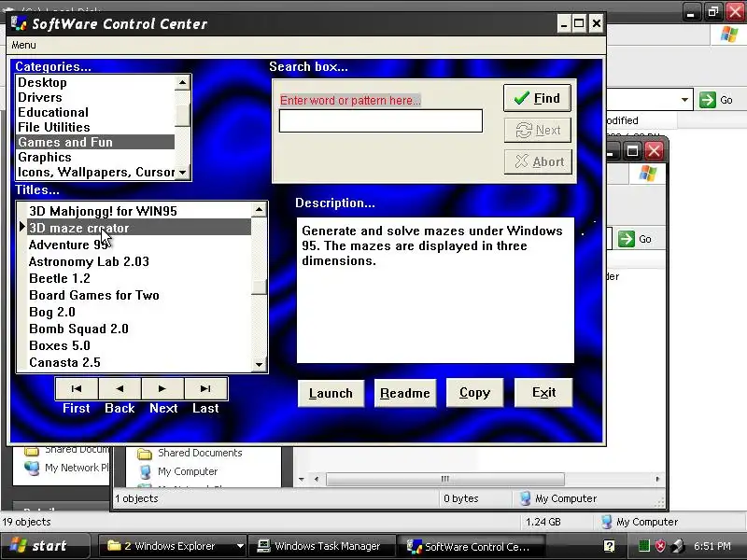Exit the SoftWare Control Center

[543, 393]
